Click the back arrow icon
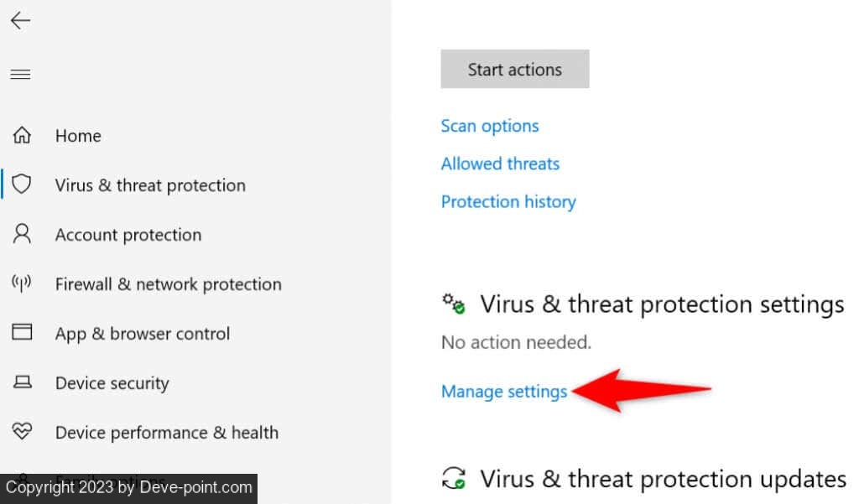This screenshot has width=859, height=504. coord(20,22)
